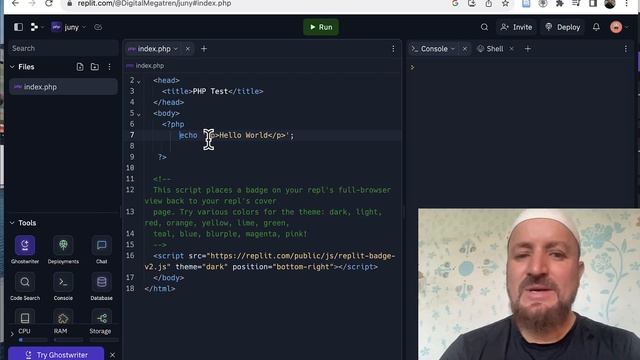This screenshot has width=640, height=360.
Task: Collapse the Tools section
Action: pyautogui.click(x=12, y=223)
